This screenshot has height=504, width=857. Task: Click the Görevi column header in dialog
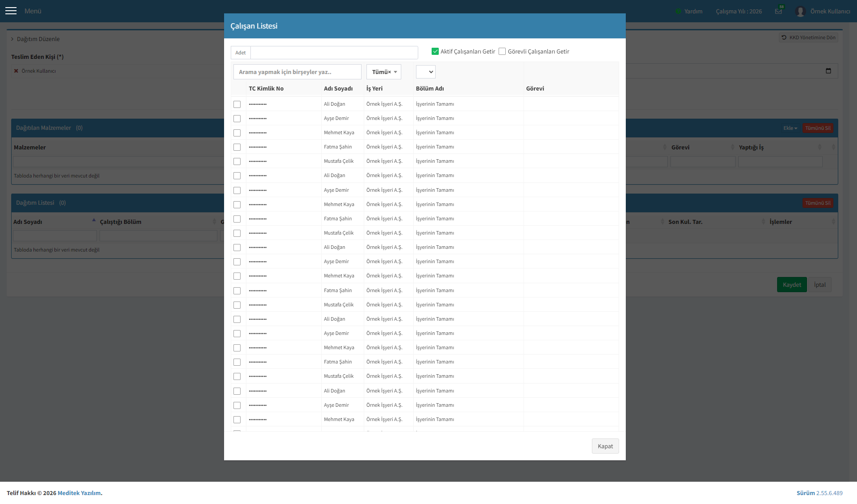pyautogui.click(x=535, y=89)
